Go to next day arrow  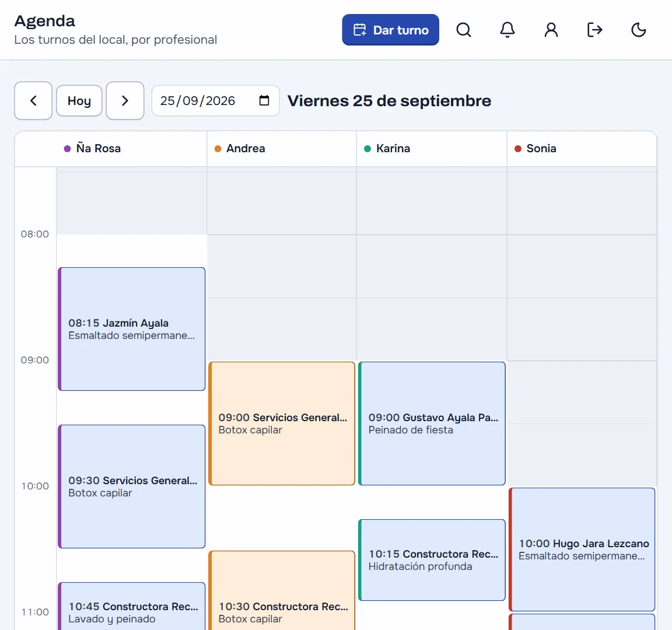coord(125,101)
